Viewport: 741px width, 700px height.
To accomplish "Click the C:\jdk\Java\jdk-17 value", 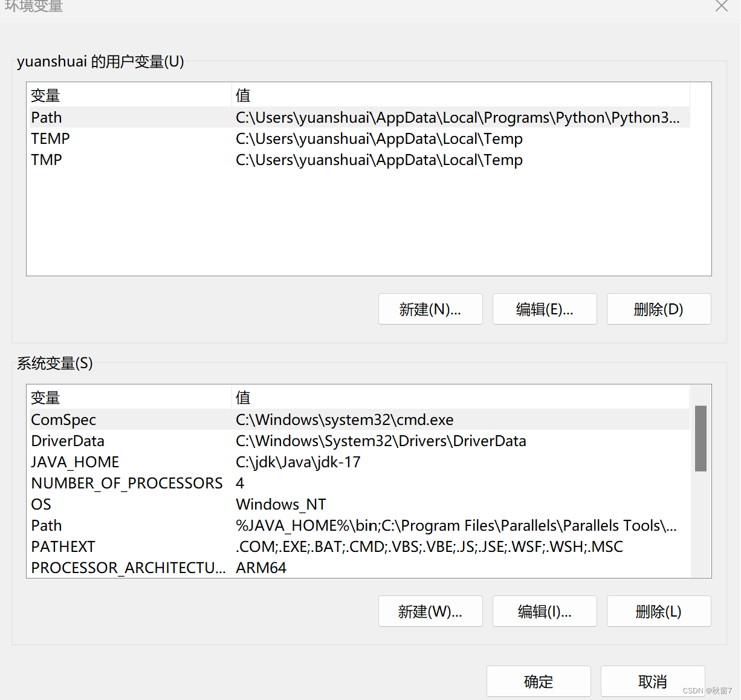I will coord(298,462).
